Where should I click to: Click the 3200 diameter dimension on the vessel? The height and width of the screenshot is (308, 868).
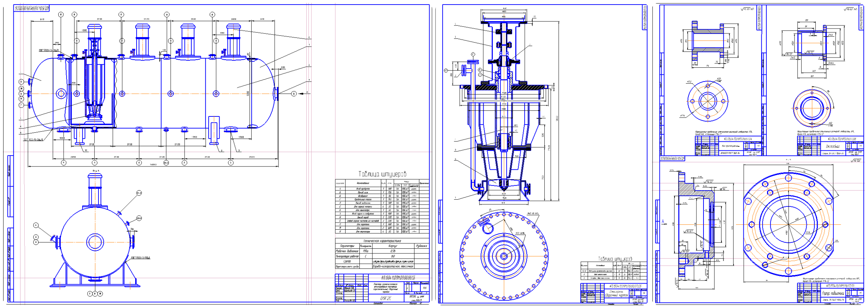tap(248, 93)
